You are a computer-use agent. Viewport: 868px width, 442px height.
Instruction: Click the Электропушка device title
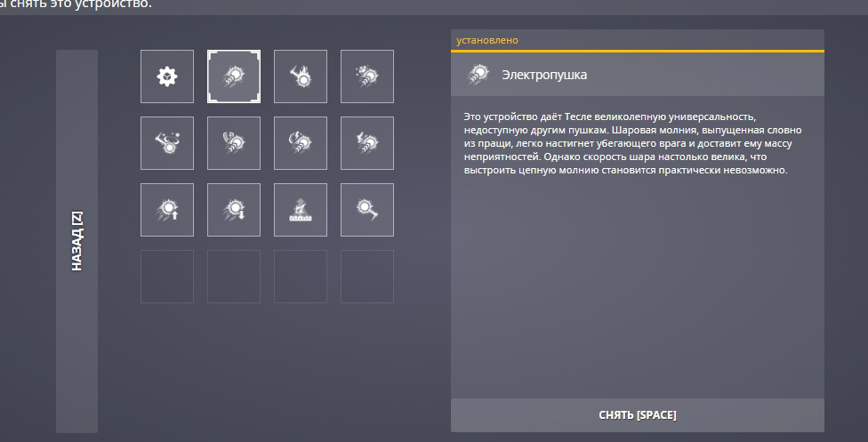pyautogui.click(x=544, y=75)
